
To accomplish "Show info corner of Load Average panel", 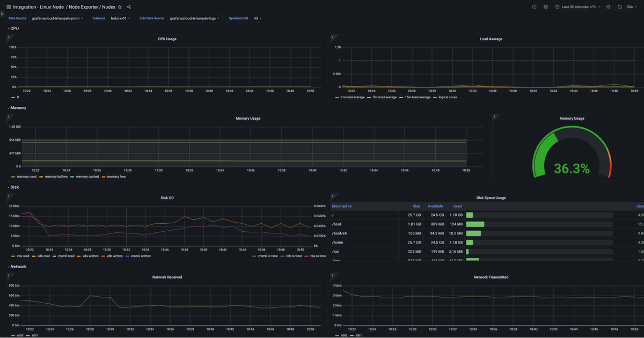I will click(x=333, y=37).
